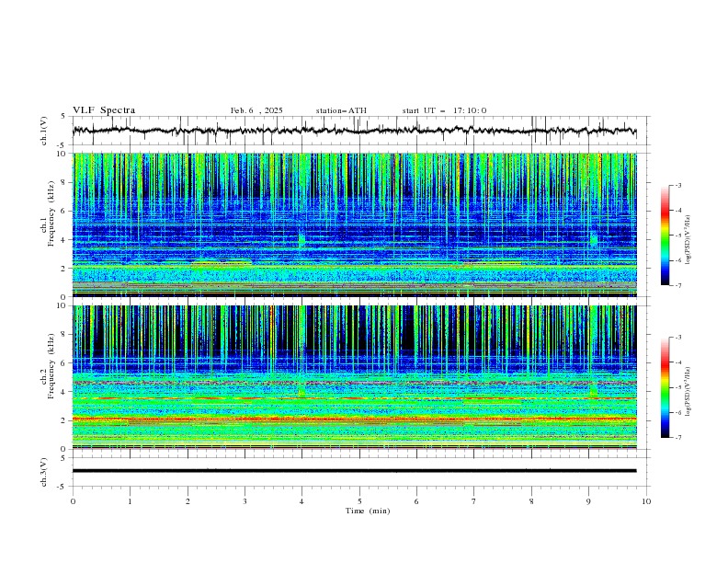Click the 3 tick on the Time axis
This screenshot has width=728, height=563.
tap(245, 501)
